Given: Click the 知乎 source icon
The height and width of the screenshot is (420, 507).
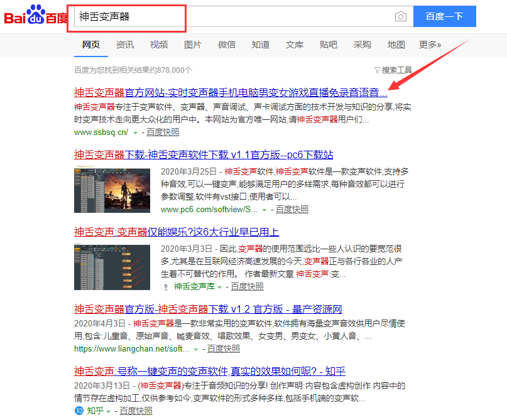Looking at the screenshot, I should [79, 411].
